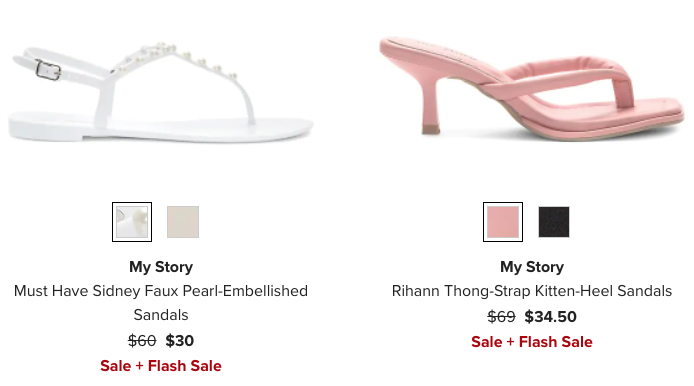Select black color swatch for Rihann sandals

click(x=554, y=222)
